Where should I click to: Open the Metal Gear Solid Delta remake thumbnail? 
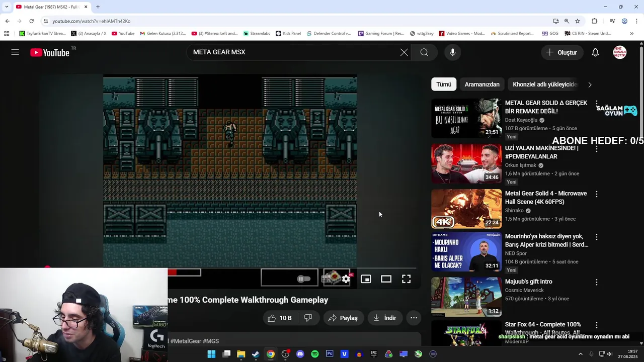466,118
